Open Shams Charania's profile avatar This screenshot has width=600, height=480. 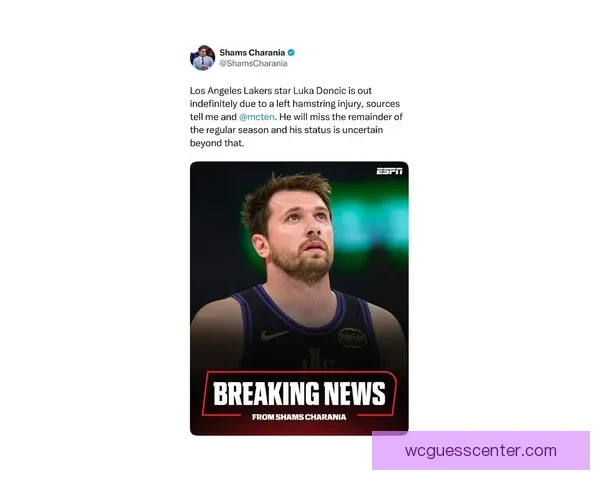coord(202,57)
